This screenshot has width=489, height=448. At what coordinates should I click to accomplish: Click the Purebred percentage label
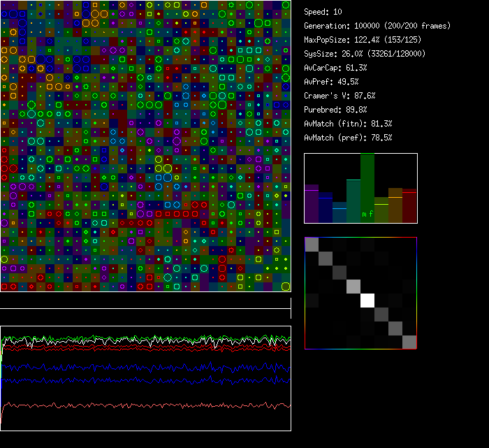coord(337,110)
